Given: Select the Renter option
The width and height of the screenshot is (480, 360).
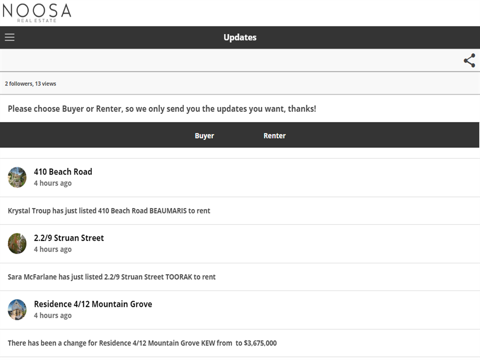Looking at the screenshot, I should pos(274,136).
